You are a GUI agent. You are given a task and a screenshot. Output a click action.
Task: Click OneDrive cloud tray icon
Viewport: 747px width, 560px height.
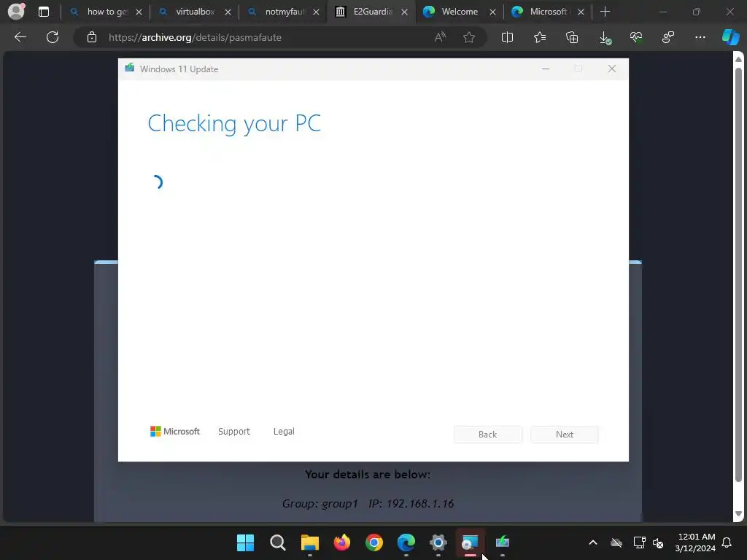click(616, 542)
